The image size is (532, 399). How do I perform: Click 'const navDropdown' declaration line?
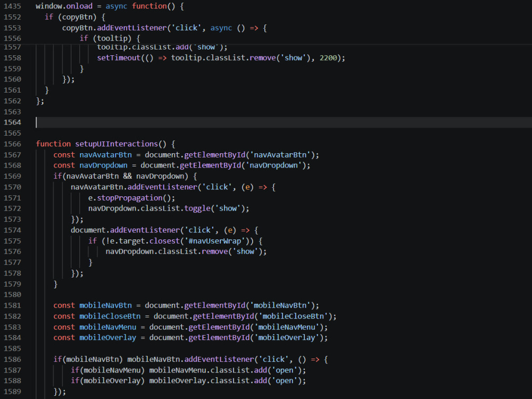click(x=181, y=165)
